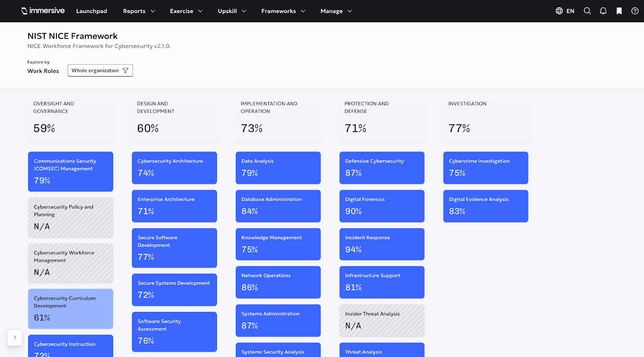Open Cybercrime Investigation card
Image resolution: width=644 pixels, height=357 pixels.
[x=486, y=168]
